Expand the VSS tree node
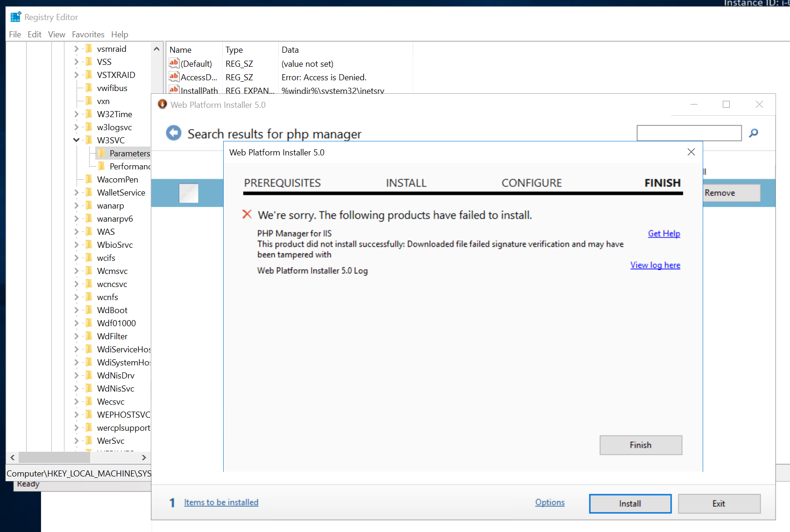The height and width of the screenshot is (532, 790). tap(76, 62)
